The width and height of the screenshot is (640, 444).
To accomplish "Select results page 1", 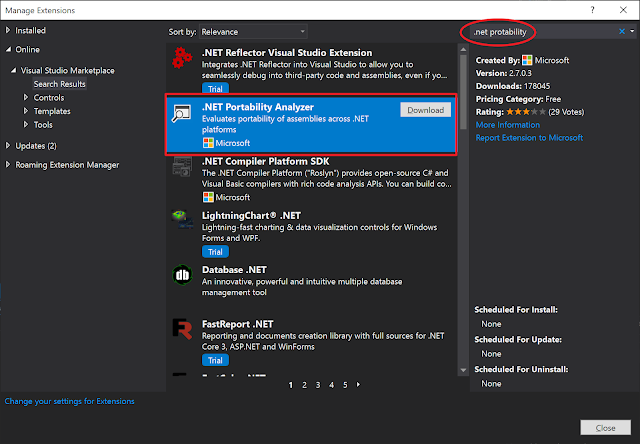I will pyautogui.click(x=291, y=385).
